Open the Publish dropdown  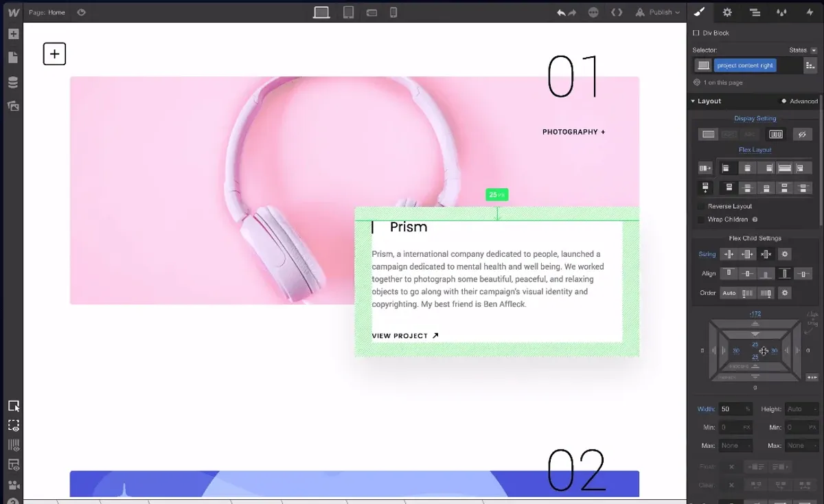(657, 12)
